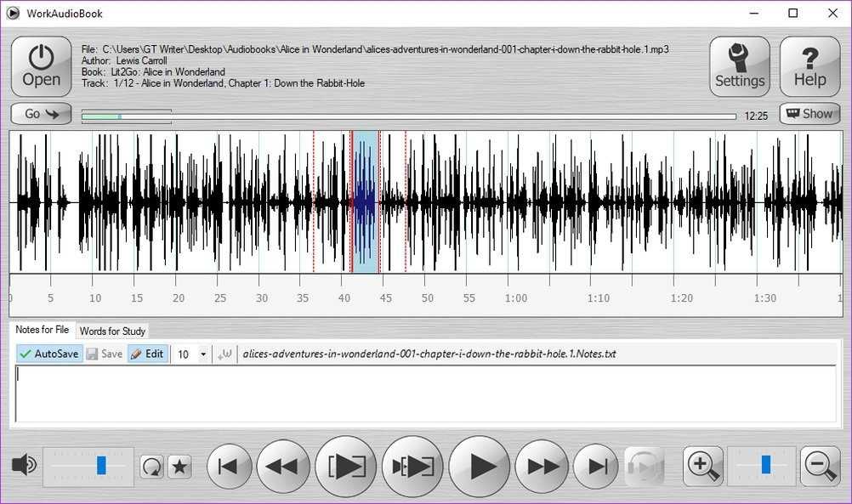Click the Open file button

click(41, 66)
